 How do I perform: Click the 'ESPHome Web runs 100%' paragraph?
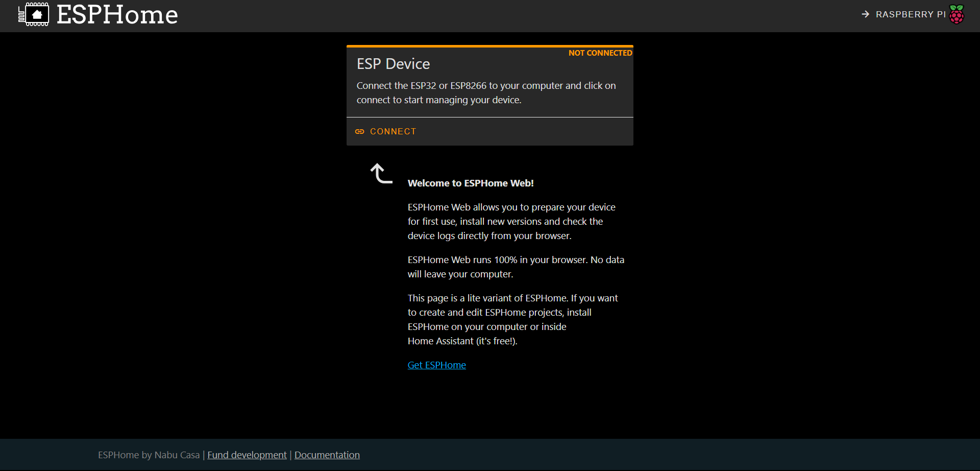coord(516,267)
